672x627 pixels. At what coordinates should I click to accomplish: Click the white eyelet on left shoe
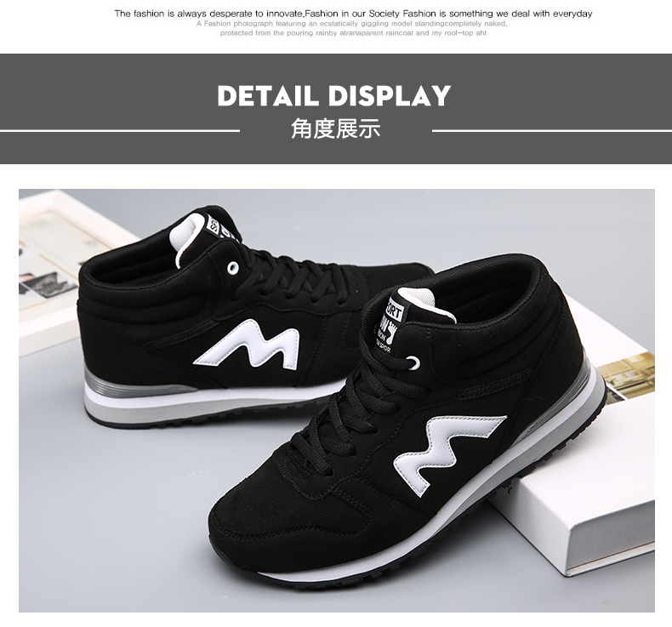232,268
